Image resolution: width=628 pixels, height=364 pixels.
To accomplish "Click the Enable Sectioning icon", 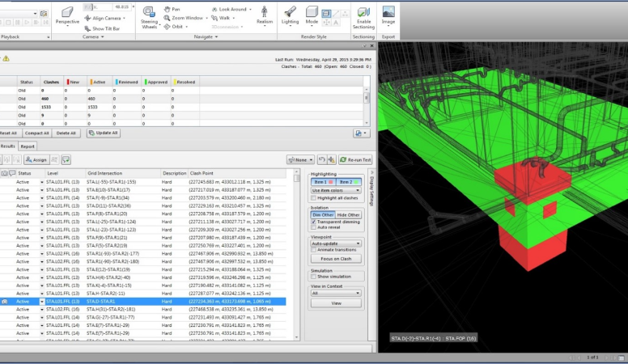I will (363, 12).
